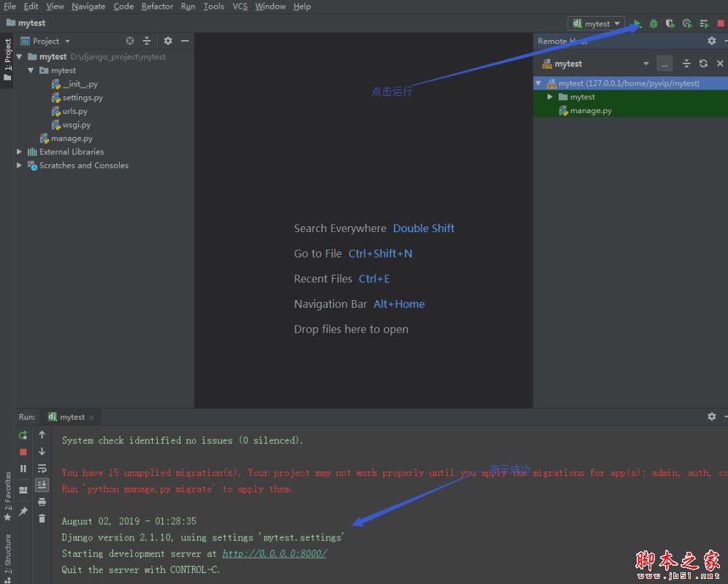This screenshot has width=728, height=584.
Task: Run the mytest configuration with green play icon
Action: click(x=637, y=23)
